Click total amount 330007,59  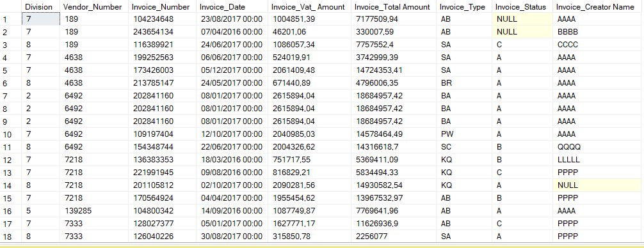(x=375, y=31)
